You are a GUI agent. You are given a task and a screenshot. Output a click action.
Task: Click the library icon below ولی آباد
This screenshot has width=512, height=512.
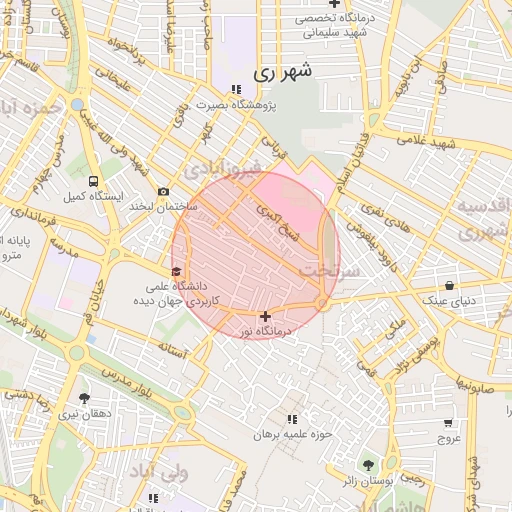(153, 498)
